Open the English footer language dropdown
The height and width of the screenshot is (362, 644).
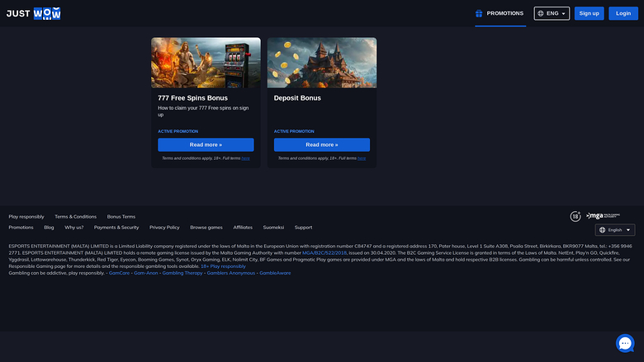click(615, 230)
